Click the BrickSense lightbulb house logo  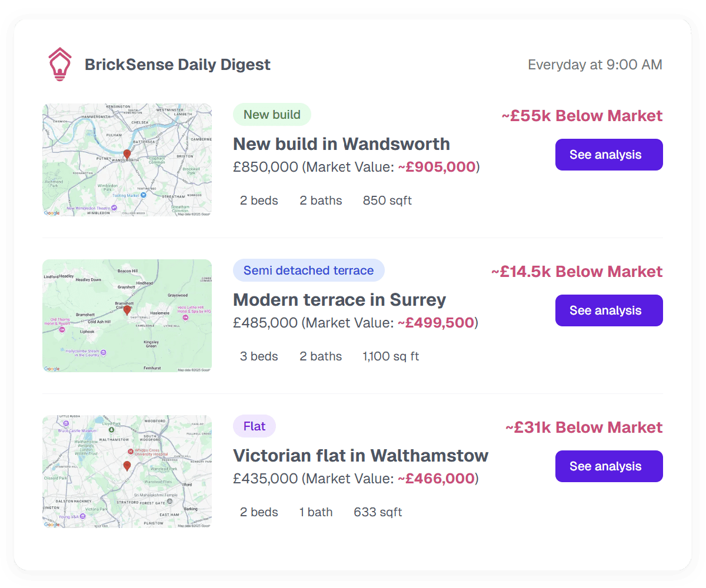[59, 64]
